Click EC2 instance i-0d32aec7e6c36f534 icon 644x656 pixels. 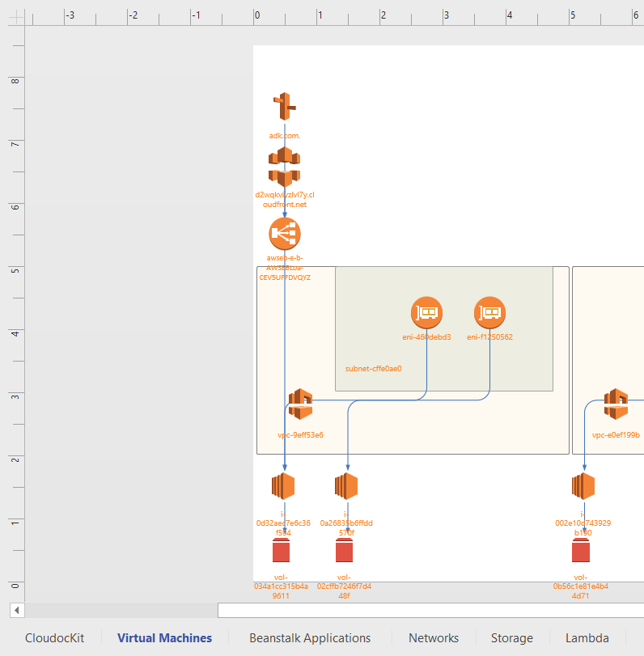pyautogui.click(x=283, y=486)
